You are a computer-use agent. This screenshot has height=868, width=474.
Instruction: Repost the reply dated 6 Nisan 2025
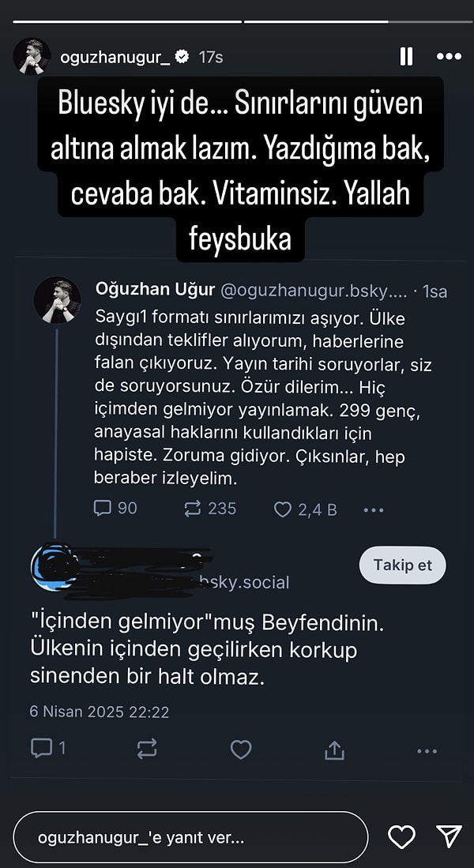(x=146, y=749)
